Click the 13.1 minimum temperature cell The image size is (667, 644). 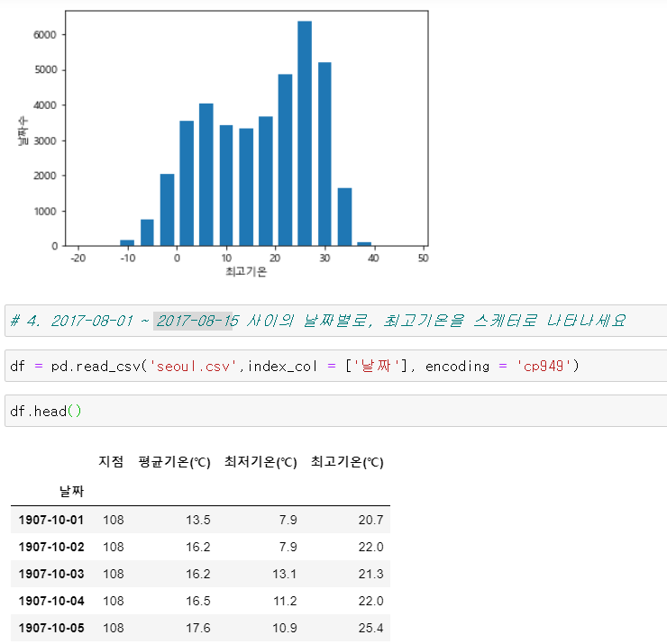[x=285, y=574]
